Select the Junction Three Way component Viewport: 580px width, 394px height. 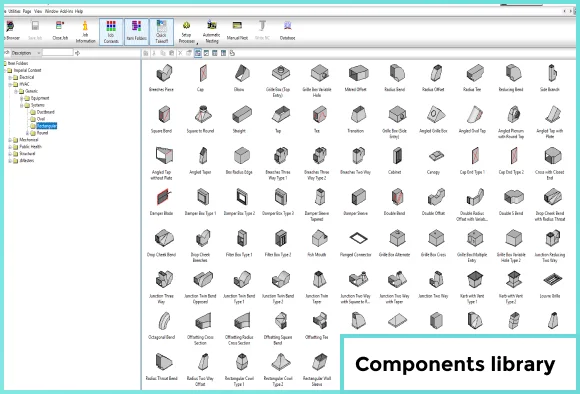pos(161,287)
